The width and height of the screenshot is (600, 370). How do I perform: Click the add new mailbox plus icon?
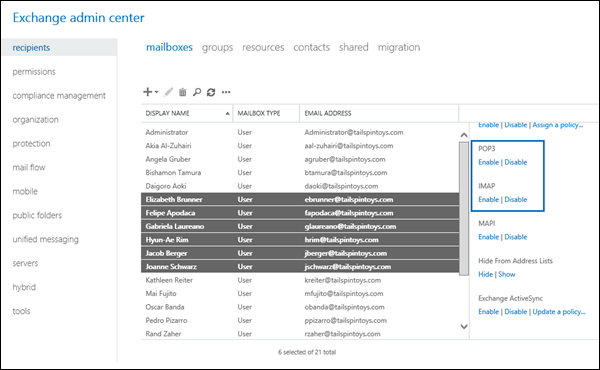pos(147,92)
